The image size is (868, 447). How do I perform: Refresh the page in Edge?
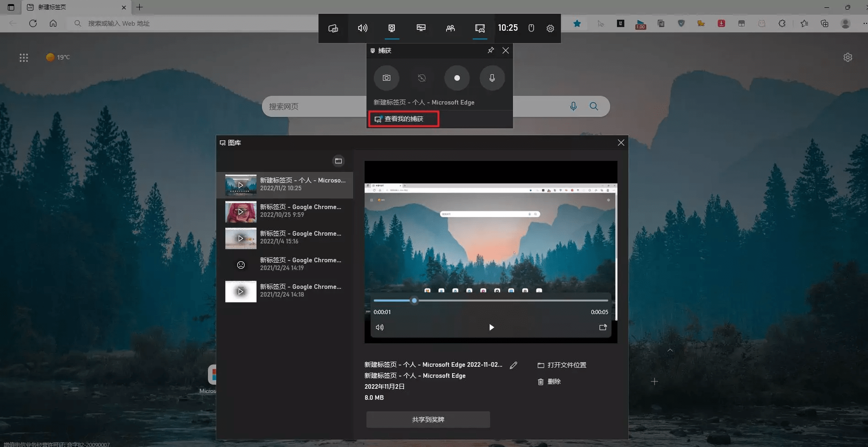33,23
